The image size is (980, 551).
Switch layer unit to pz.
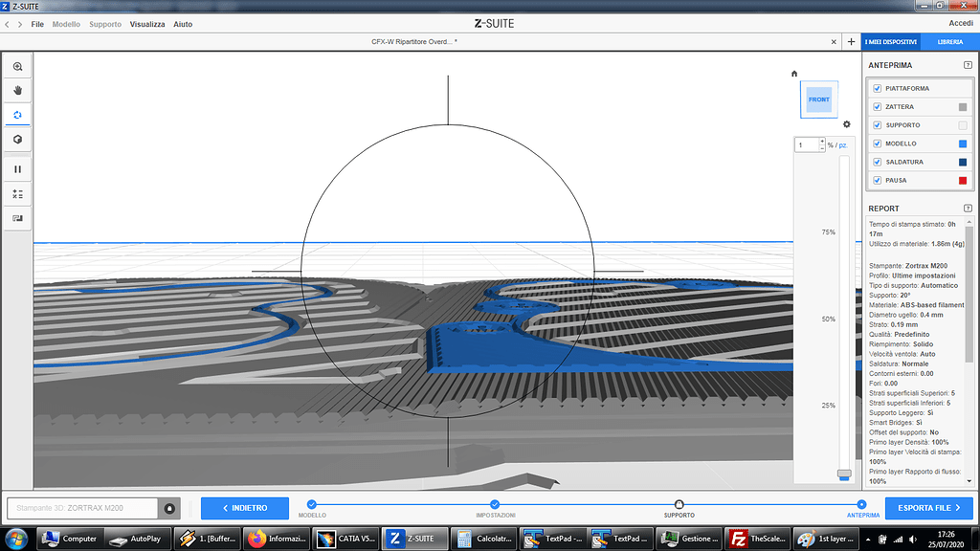(842, 145)
